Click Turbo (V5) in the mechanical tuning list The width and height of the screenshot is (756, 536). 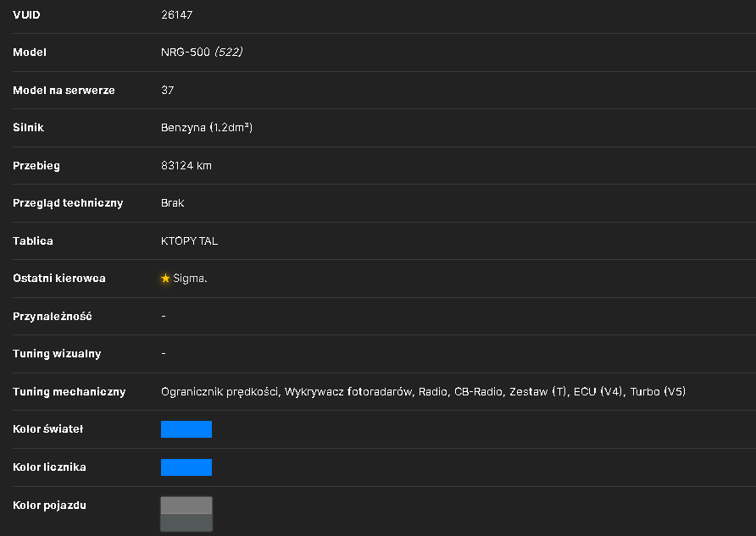(658, 391)
